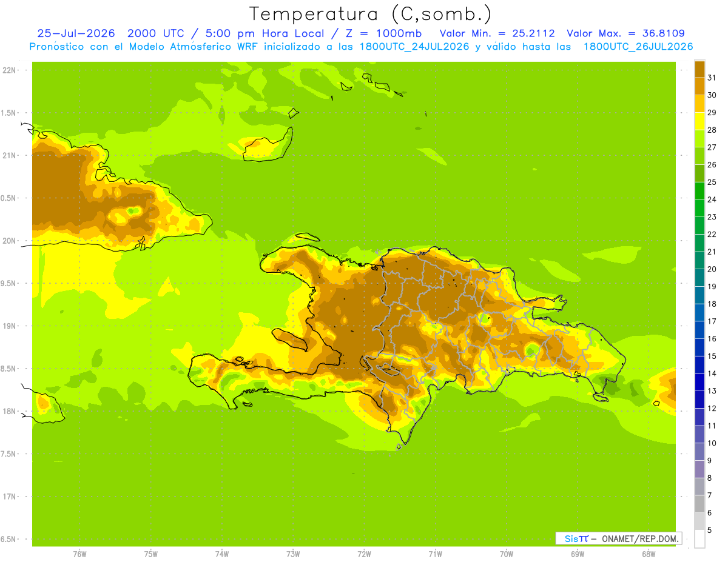This screenshot has width=728, height=562.
Task: Click the "72W" longitude label
Action: click(364, 554)
